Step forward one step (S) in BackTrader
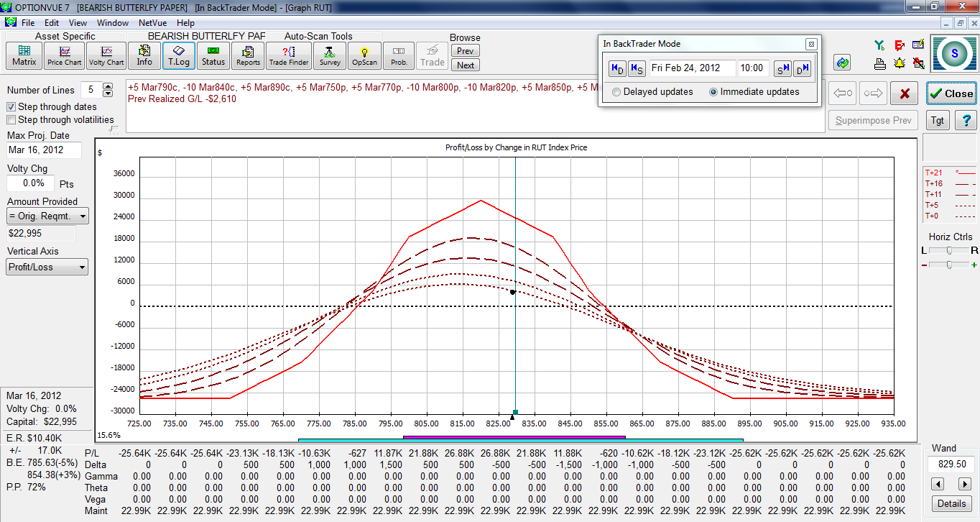The height and width of the screenshot is (522, 980). click(x=782, y=68)
